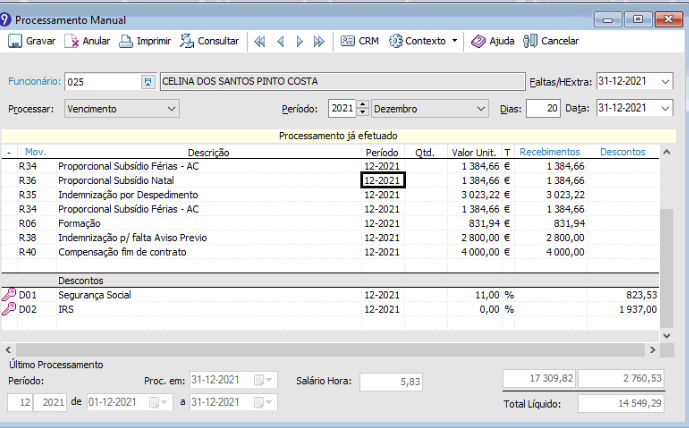Go to first record arrow
689x428 pixels.
point(259,41)
